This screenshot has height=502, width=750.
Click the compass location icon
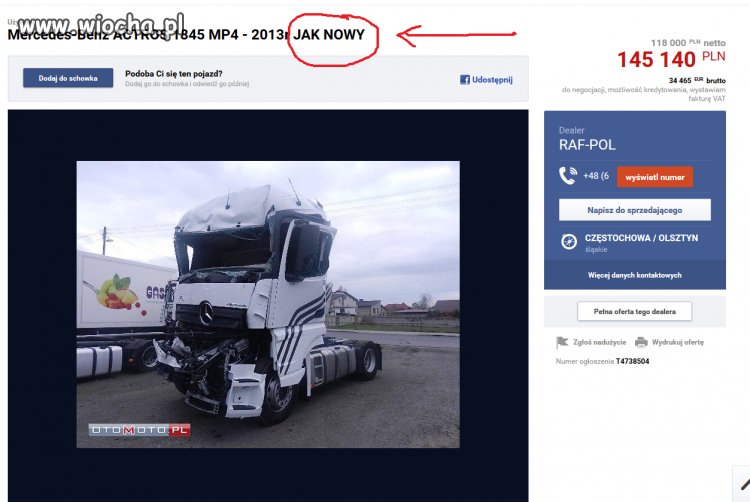569,241
